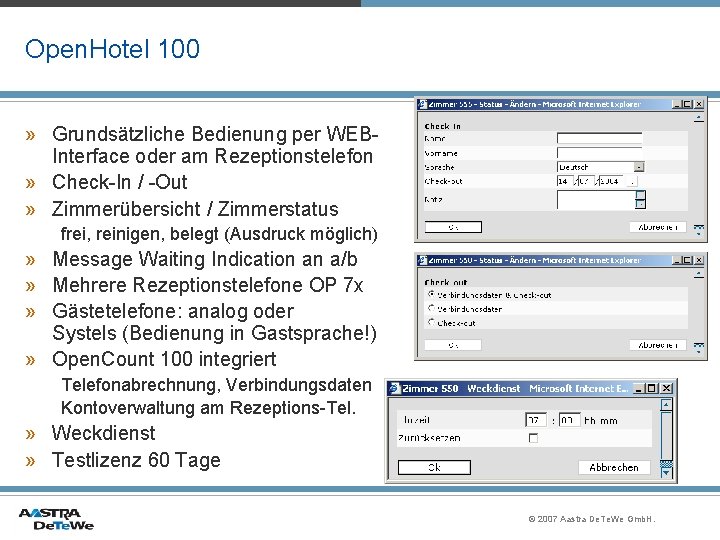This screenshot has height=540, width=720.
Task: Click the check-out month field showing 07
Action: tap(586, 181)
